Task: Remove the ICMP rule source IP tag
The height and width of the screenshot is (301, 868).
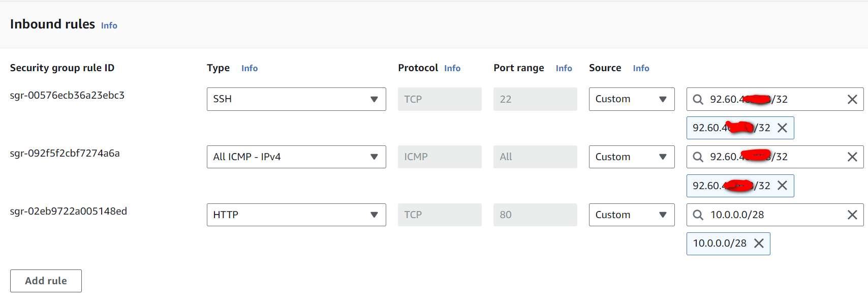Action: 783,186
